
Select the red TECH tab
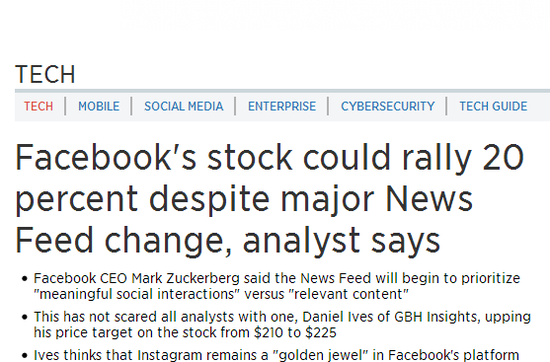click(39, 106)
